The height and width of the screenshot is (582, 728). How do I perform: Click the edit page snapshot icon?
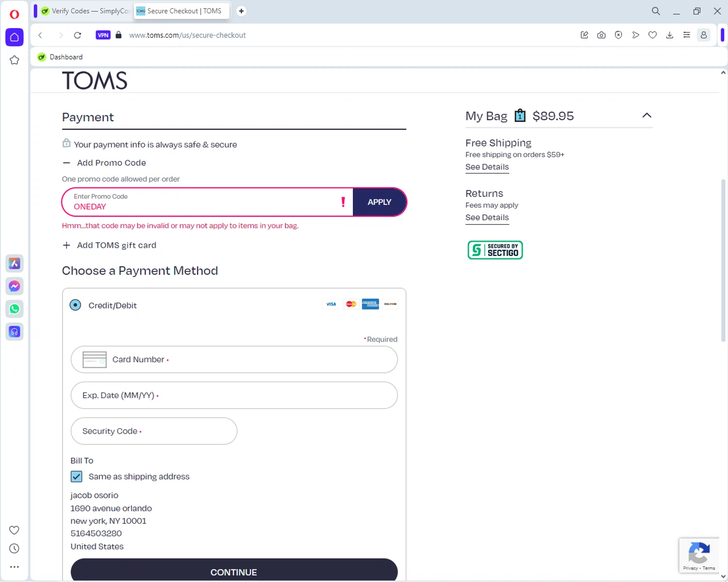click(584, 35)
